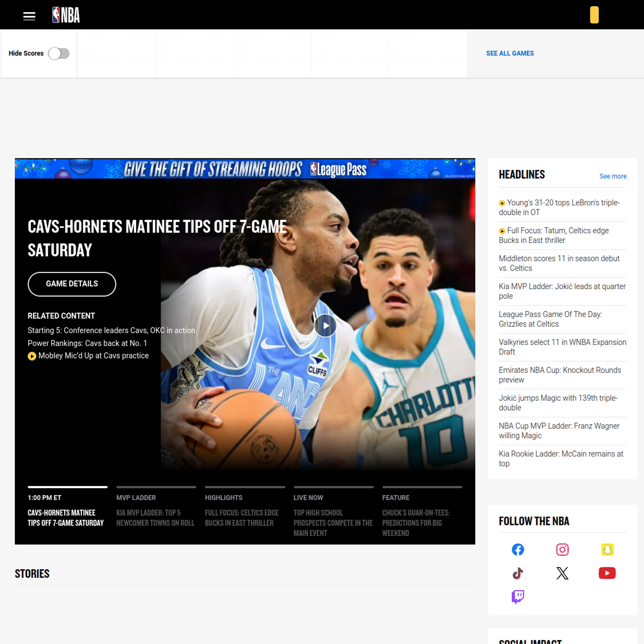Open the NBA Facebook page icon
644x644 pixels.
(x=518, y=549)
